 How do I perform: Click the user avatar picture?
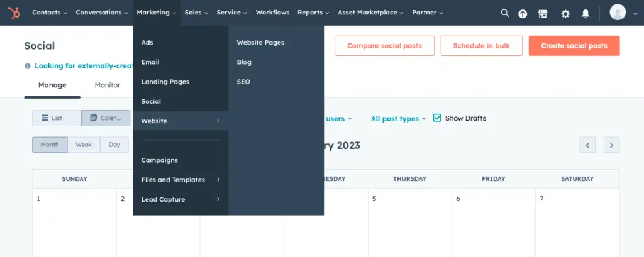coord(618,13)
